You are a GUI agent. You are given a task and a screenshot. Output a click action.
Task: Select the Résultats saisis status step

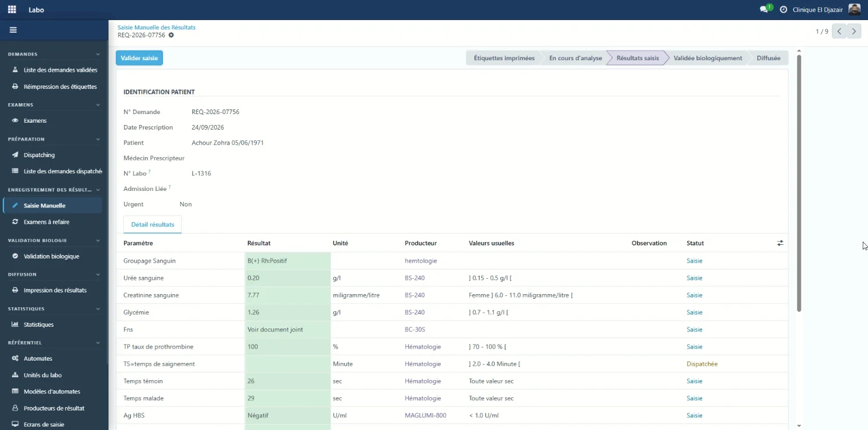tap(637, 58)
